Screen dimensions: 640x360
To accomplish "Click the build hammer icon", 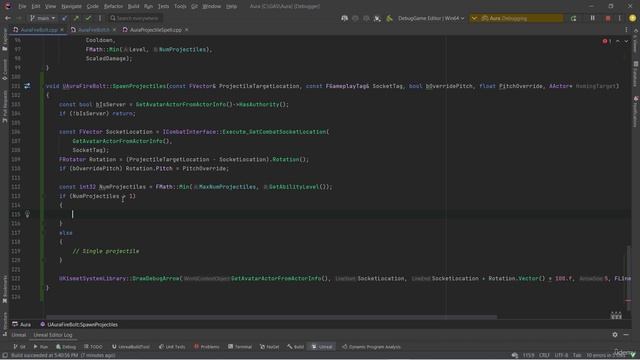I will point(389,18).
